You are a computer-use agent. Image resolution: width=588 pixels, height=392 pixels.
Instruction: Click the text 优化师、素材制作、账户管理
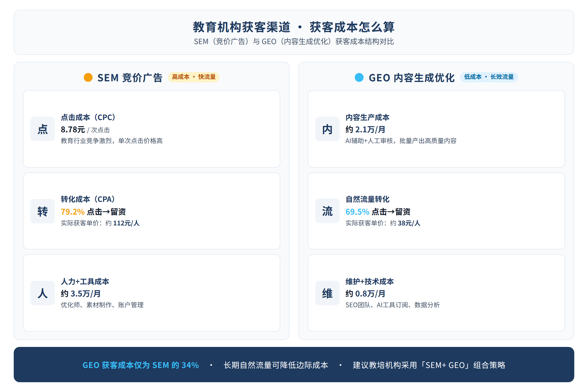102,305
